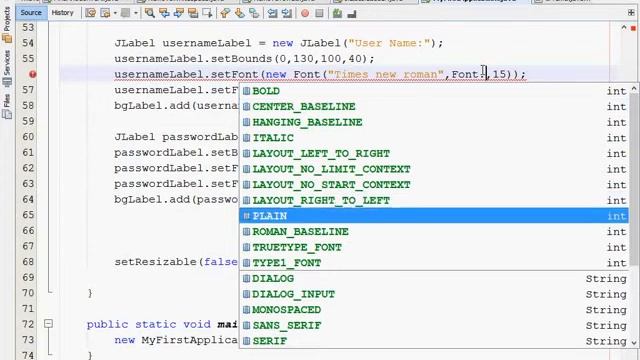Open the Files side panel

[x=7, y=106]
